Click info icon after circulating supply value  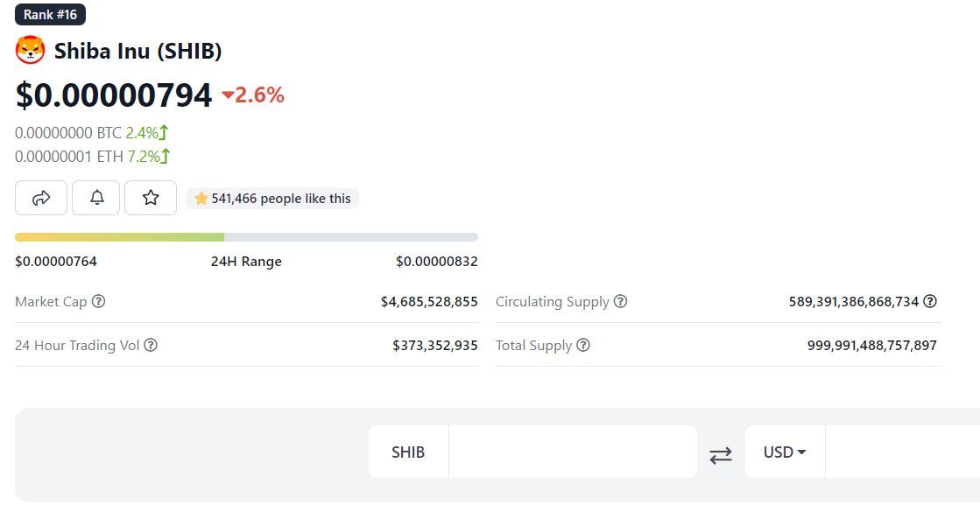click(930, 301)
